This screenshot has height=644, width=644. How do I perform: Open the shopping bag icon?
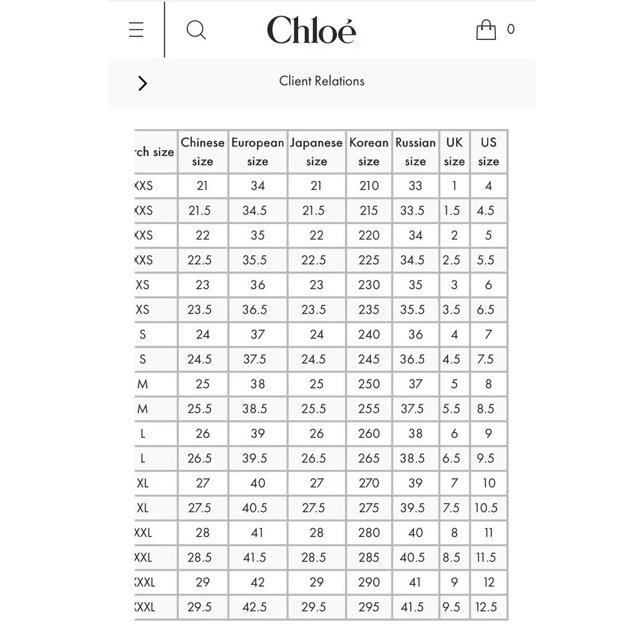coord(486,30)
